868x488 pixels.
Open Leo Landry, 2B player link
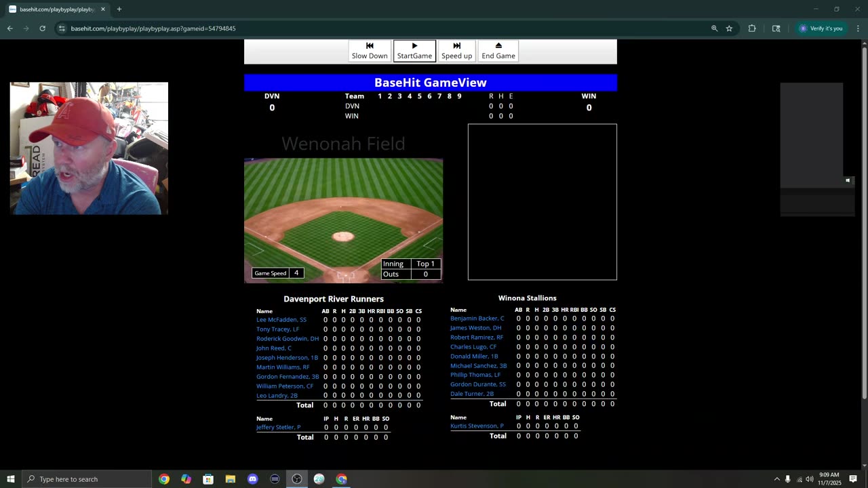pyautogui.click(x=277, y=396)
